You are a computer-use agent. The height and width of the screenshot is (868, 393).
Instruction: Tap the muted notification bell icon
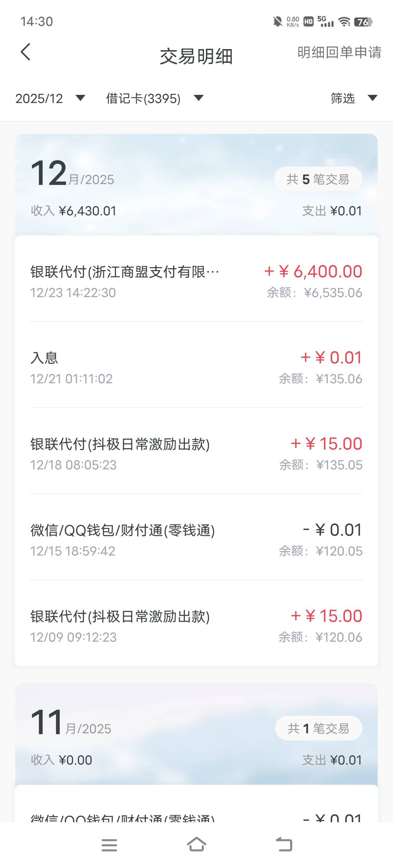tap(277, 22)
